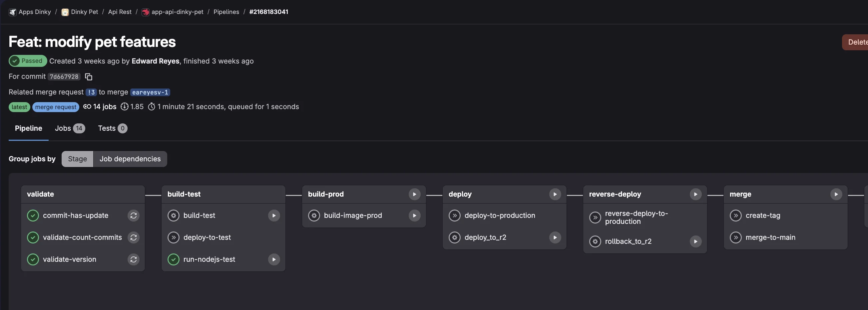Switch grouping to Job dependencies

130,159
